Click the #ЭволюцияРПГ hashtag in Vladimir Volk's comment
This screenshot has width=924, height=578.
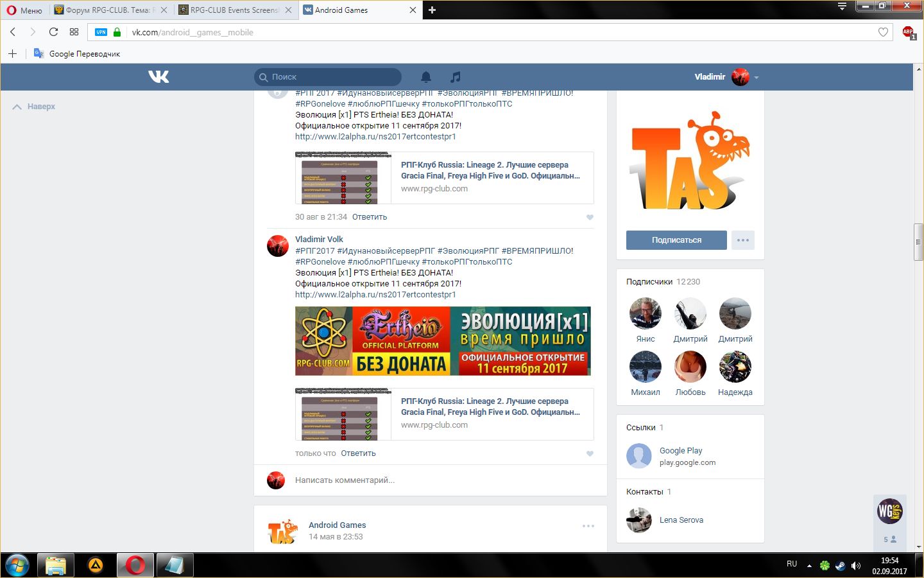pos(468,250)
